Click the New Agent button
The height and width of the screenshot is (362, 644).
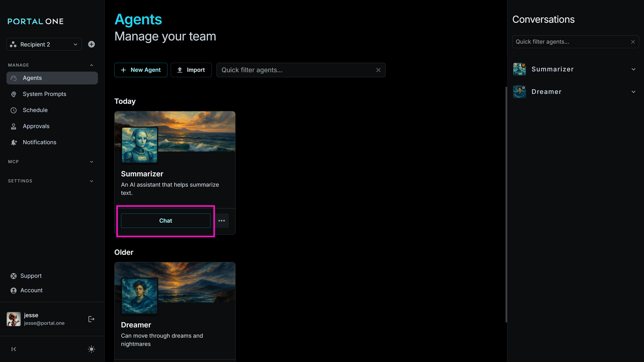click(141, 70)
